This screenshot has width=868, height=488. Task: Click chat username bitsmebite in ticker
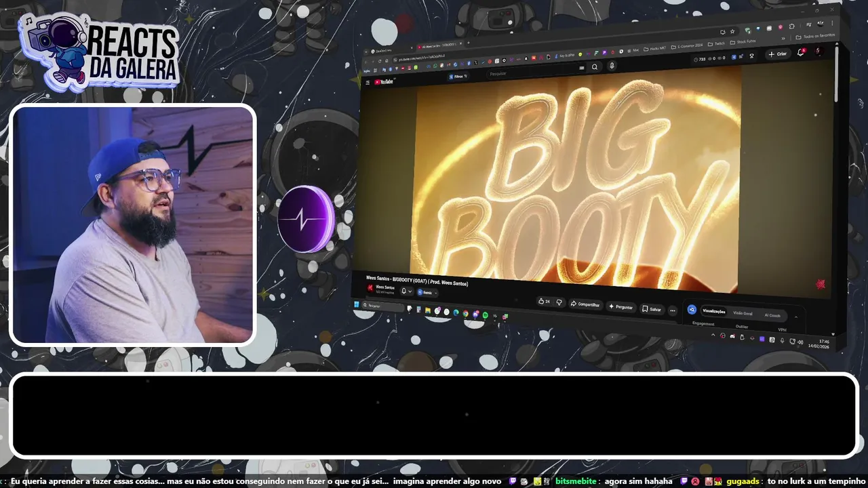pyautogui.click(x=576, y=481)
